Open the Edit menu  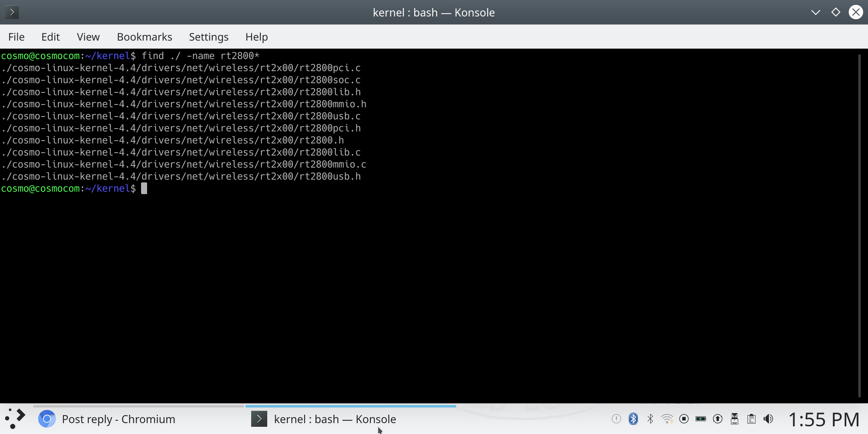pos(50,37)
